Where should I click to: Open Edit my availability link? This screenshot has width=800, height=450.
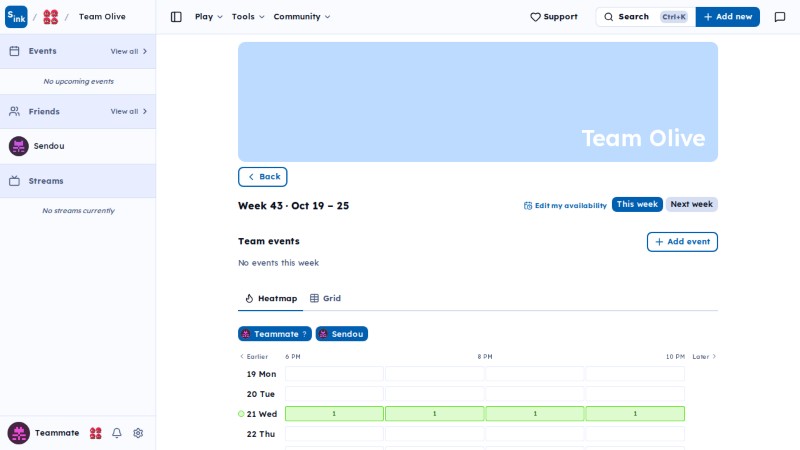click(x=565, y=206)
